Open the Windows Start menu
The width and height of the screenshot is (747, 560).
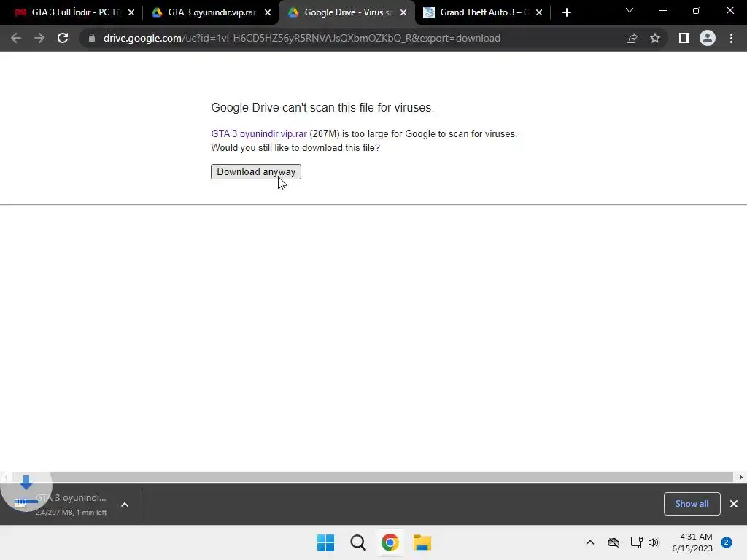click(326, 542)
